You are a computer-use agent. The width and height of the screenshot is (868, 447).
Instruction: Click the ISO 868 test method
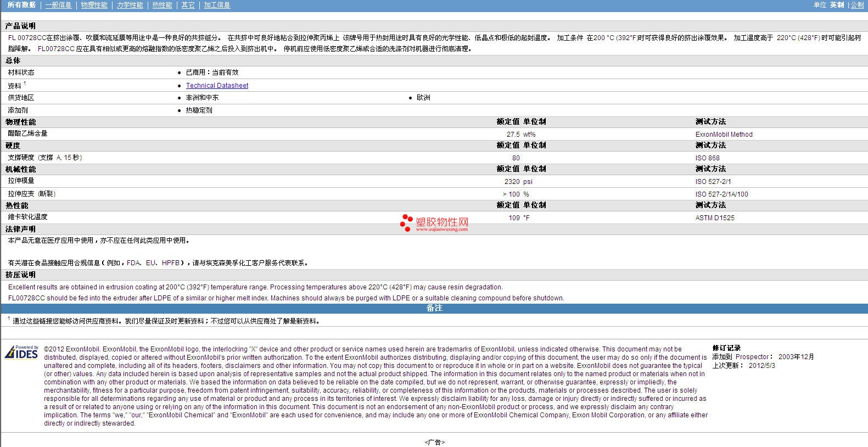point(707,158)
